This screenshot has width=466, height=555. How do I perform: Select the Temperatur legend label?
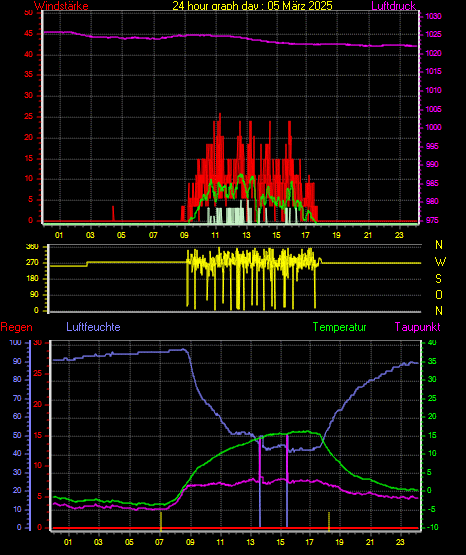pyautogui.click(x=339, y=327)
